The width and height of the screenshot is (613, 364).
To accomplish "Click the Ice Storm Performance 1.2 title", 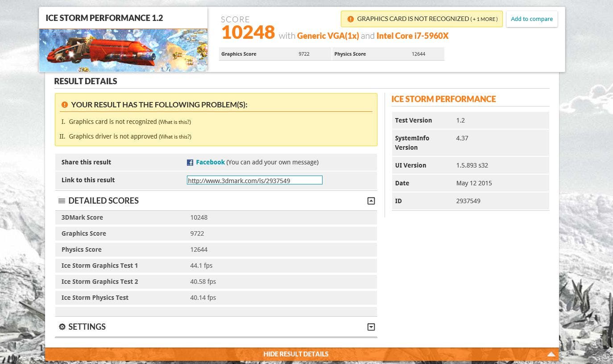I will tap(104, 18).
